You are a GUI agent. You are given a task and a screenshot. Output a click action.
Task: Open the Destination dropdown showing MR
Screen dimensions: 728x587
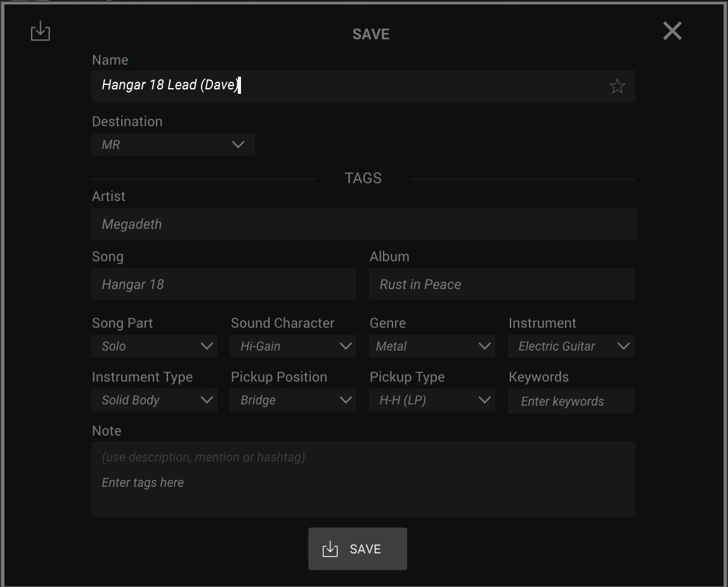coord(172,145)
